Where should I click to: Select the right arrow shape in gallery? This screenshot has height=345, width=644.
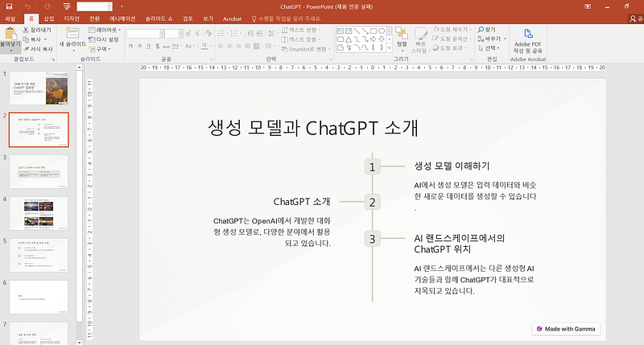coord(374,39)
